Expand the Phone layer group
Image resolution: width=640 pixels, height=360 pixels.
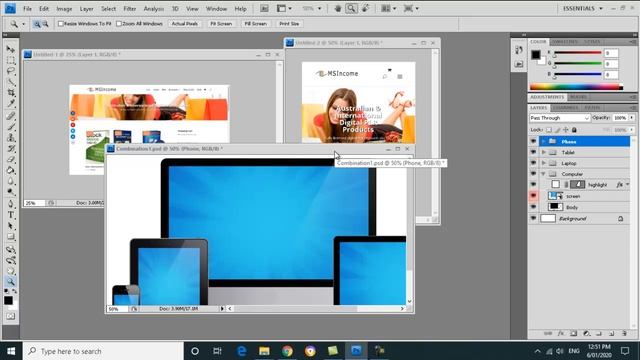(544, 141)
